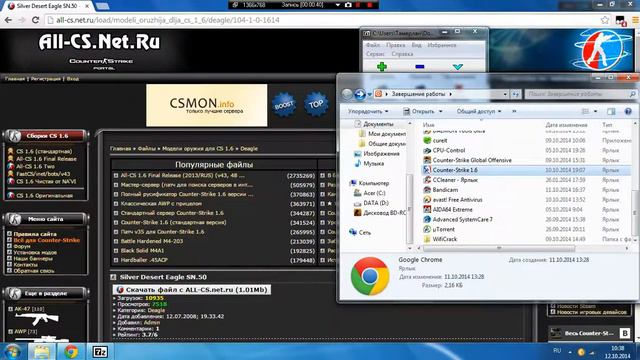Click the Explorer help question mark icon
This screenshot has height=360, width=640.
(x=628, y=111)
